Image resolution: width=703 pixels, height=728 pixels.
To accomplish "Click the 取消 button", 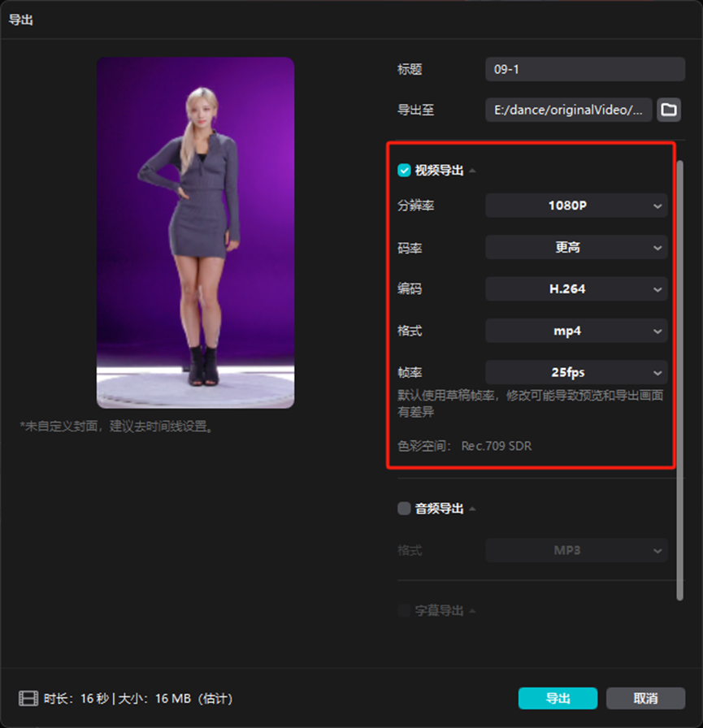I will click(x=645, y=698).
